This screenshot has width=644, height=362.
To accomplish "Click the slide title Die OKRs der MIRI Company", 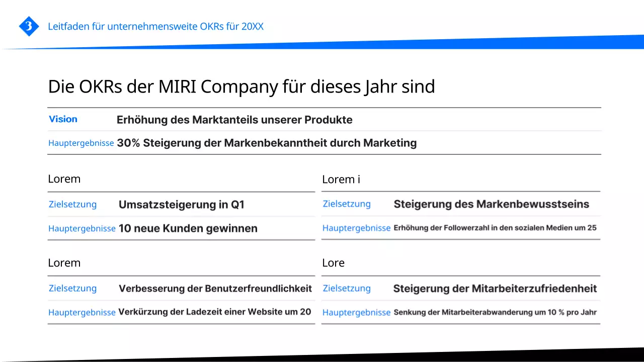I will (242, 86).
